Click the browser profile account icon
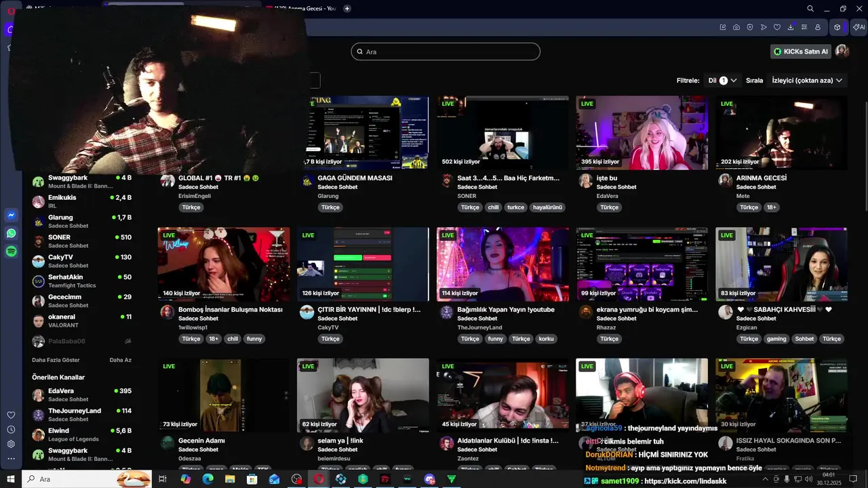Image resolution: width=868 pixels, height=488 pixels. click(x=818, y=27)
